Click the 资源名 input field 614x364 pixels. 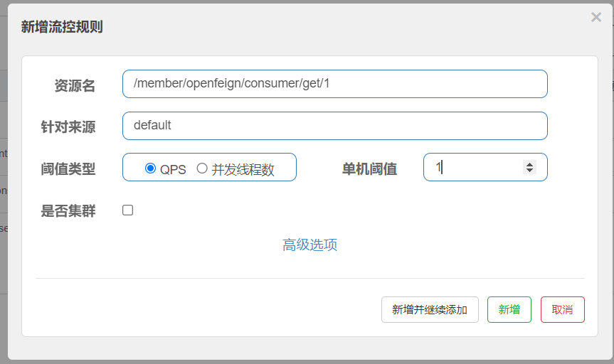pyautogui.click(x=334, y=84)
